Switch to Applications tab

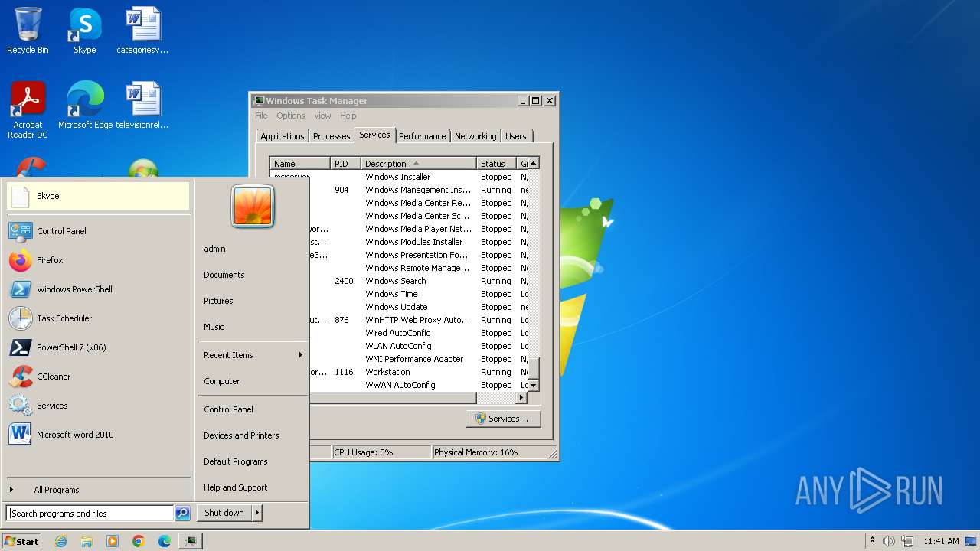tap(282, 136)
